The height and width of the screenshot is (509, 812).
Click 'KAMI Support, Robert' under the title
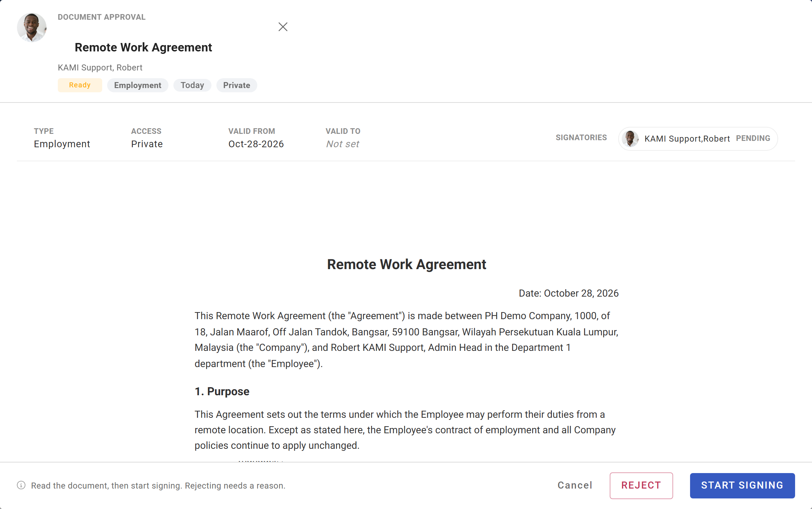coord(100,68)
